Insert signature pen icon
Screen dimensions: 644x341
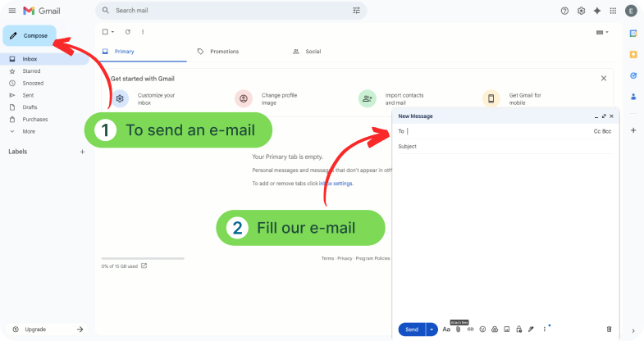(531, 329)
